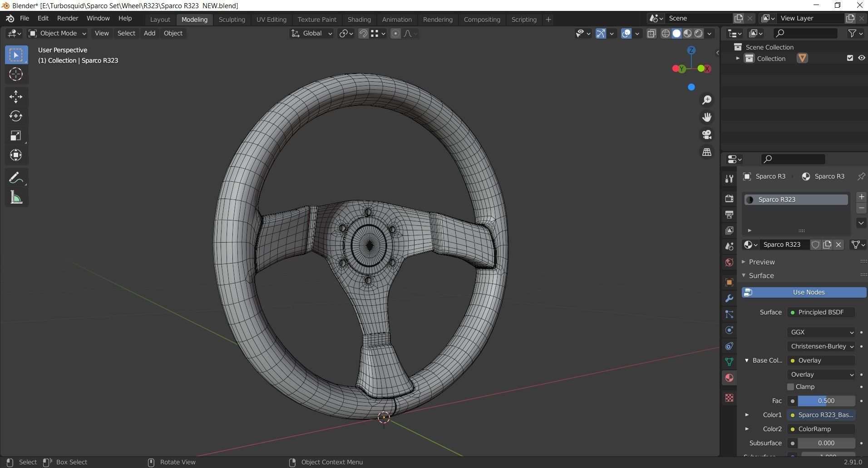Screen dimensions: 868x468
Task: Toggle X-ray display
Action: click(x=651, y=33)
